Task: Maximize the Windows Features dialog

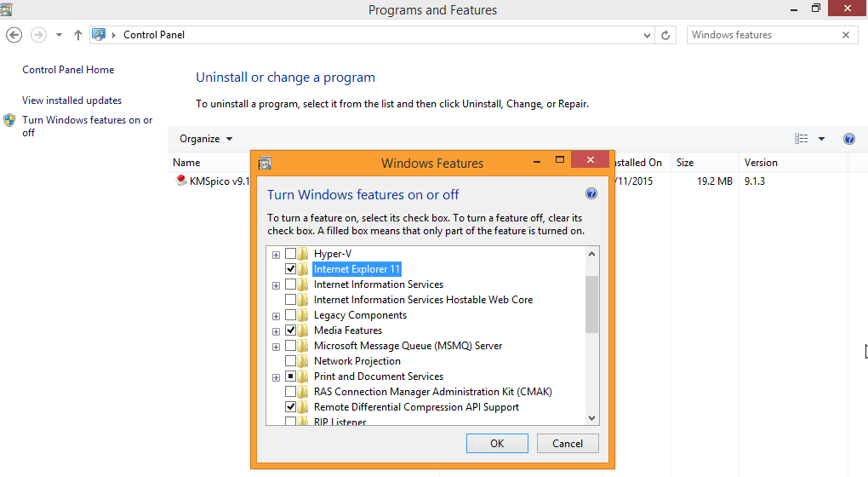Action: pos(560,159)
